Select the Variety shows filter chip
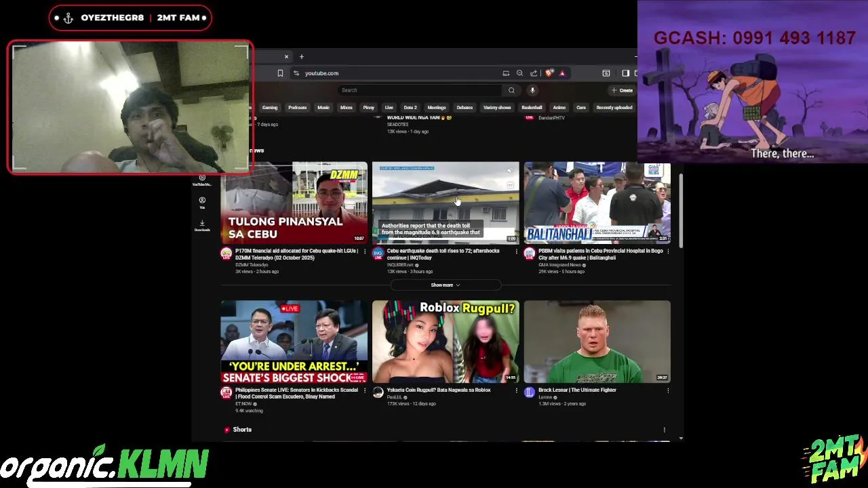The image size is (868, 488). click(x=497, y=108)
